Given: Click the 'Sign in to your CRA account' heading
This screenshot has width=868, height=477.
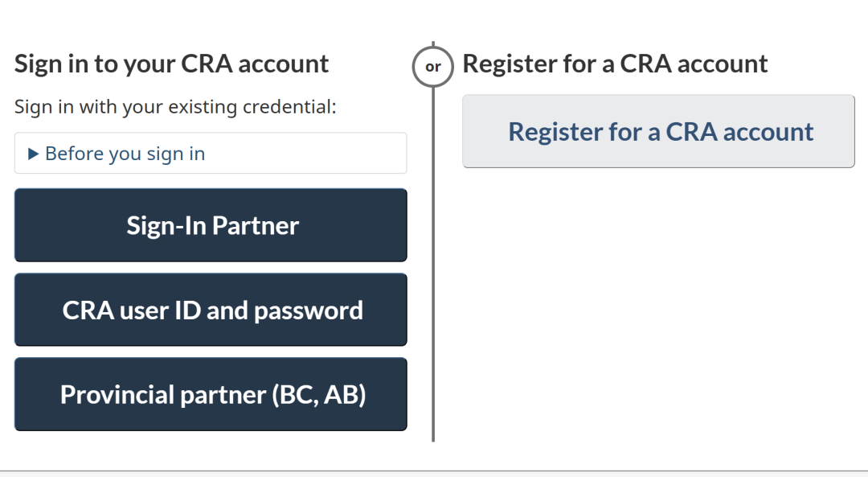Looking at the screenshot, I should tap(171, 64).
